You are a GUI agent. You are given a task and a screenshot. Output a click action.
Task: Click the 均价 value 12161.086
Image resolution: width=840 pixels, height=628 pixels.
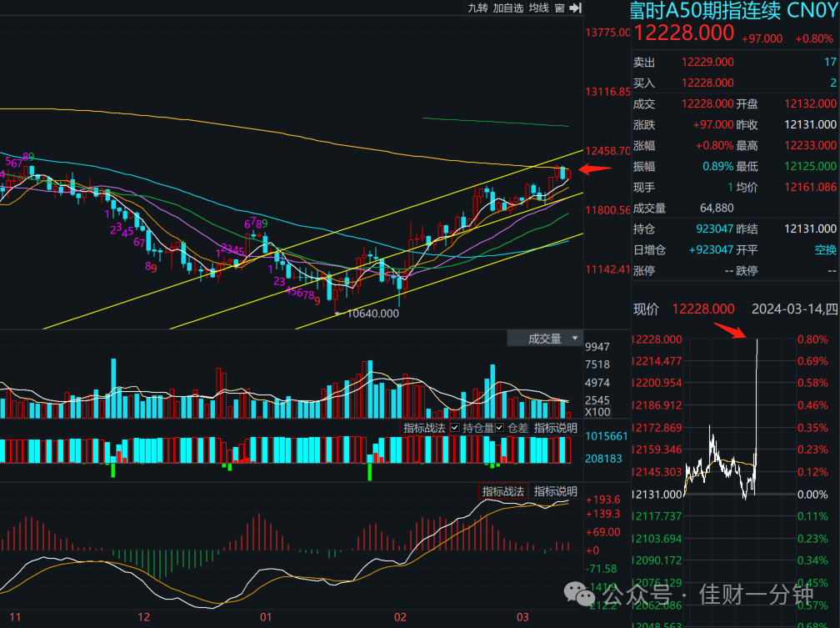pyautogui.click(x=811, y=187)
